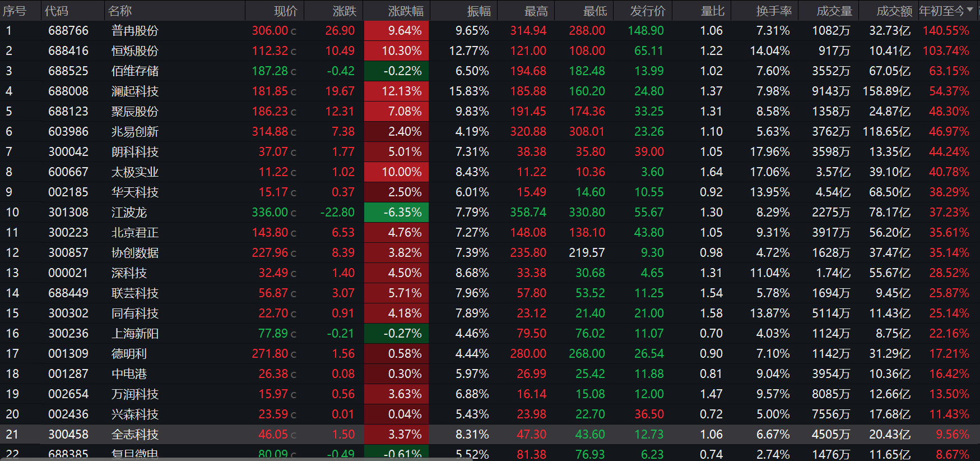Image resolution: width=980 pixels, height=461 pixels.
Task: Click the 量比 column header
Action: [713, 11]
